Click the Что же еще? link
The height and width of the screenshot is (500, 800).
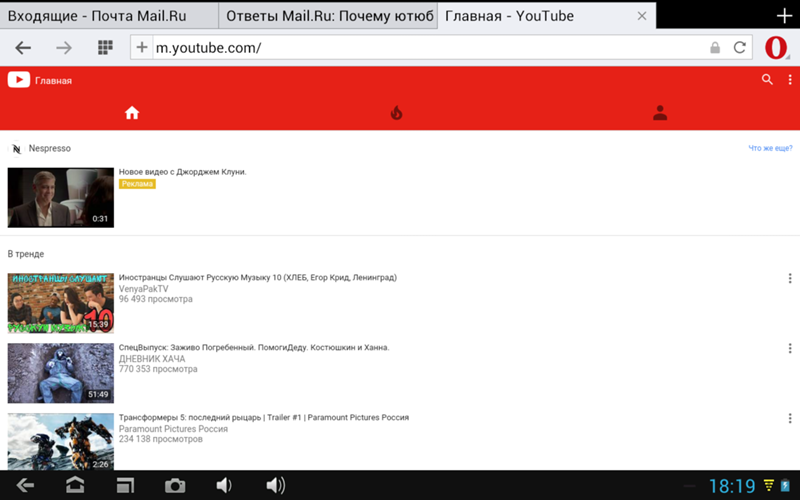point(770,148)
